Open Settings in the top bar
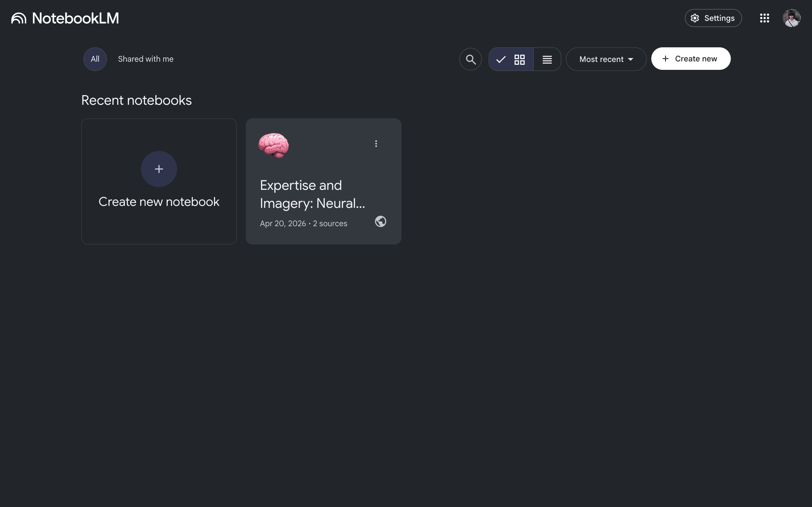 [x=713, y=18]
